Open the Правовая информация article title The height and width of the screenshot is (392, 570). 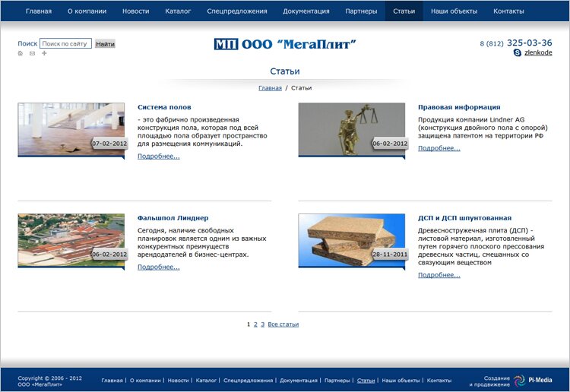[459, 107]
